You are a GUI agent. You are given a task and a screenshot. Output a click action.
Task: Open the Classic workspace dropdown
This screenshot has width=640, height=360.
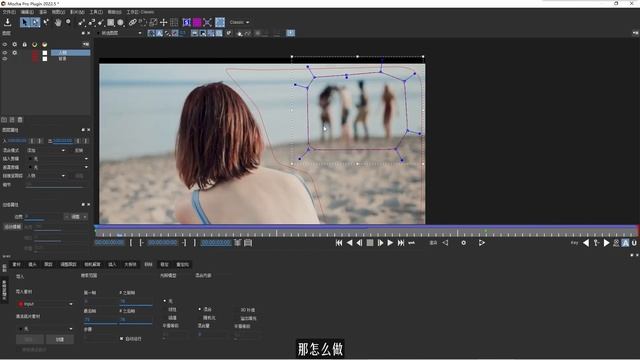tap(239, 22)
